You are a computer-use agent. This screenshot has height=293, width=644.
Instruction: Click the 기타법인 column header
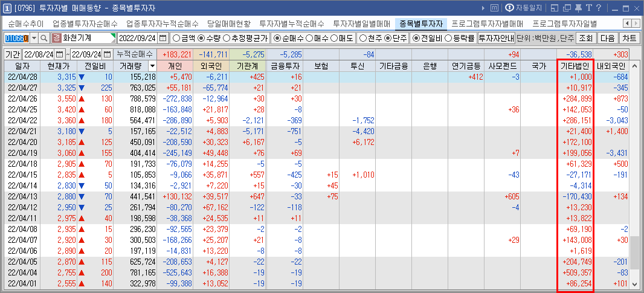[575, 66]
